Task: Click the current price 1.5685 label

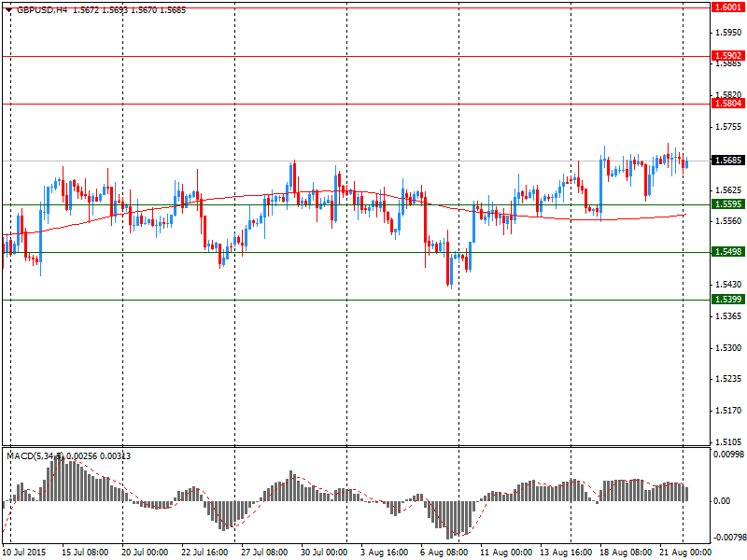Action: 727,161
